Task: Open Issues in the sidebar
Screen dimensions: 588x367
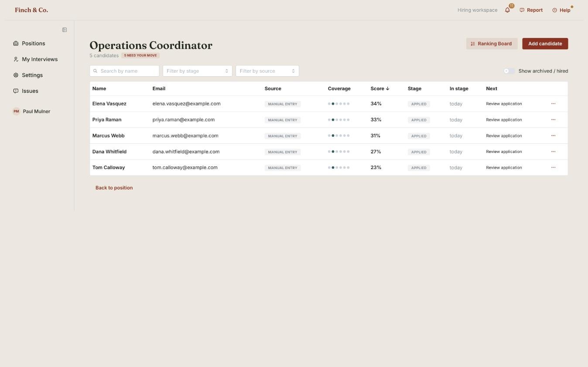Action: tap(26, 91)
